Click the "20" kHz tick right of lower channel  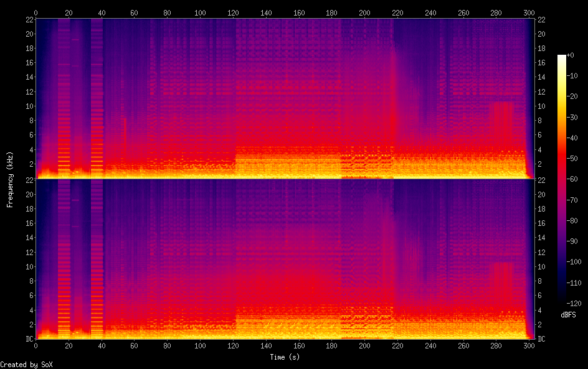[x=541, y=194]
